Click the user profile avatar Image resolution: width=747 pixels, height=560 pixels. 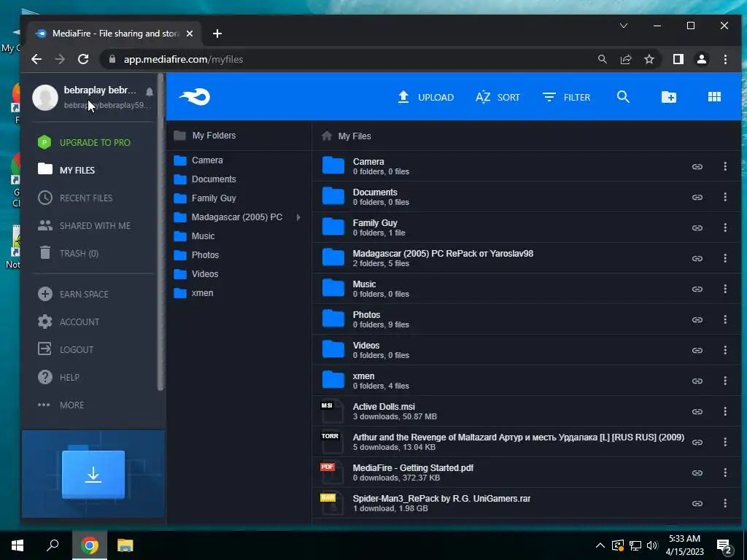(45, 97)
